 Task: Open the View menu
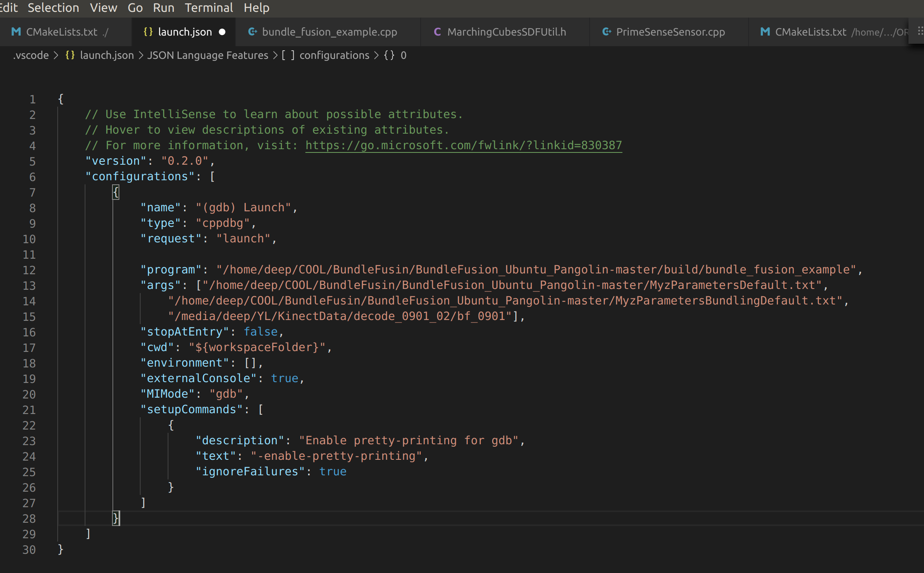click(x=103, y=8)
